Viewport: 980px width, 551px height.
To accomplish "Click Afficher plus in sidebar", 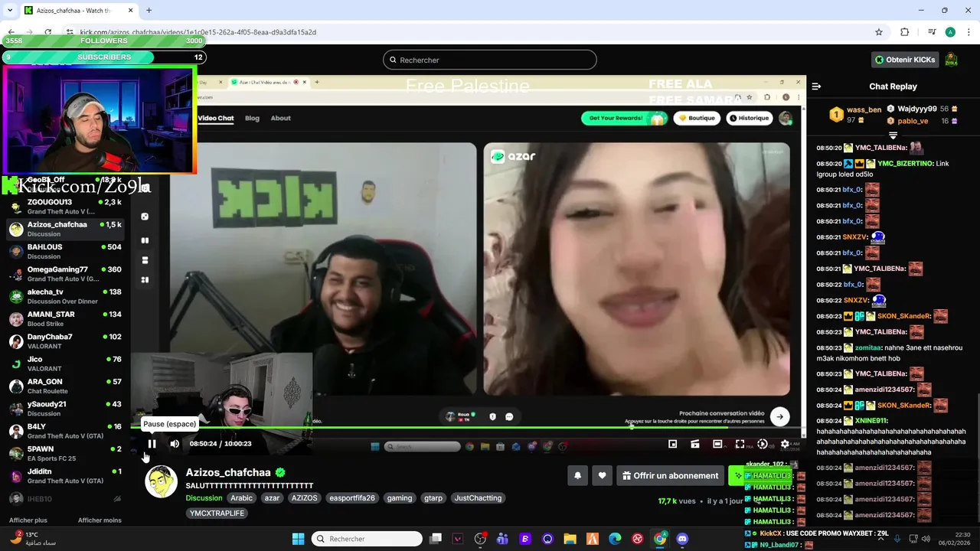I will click(28, 520).
